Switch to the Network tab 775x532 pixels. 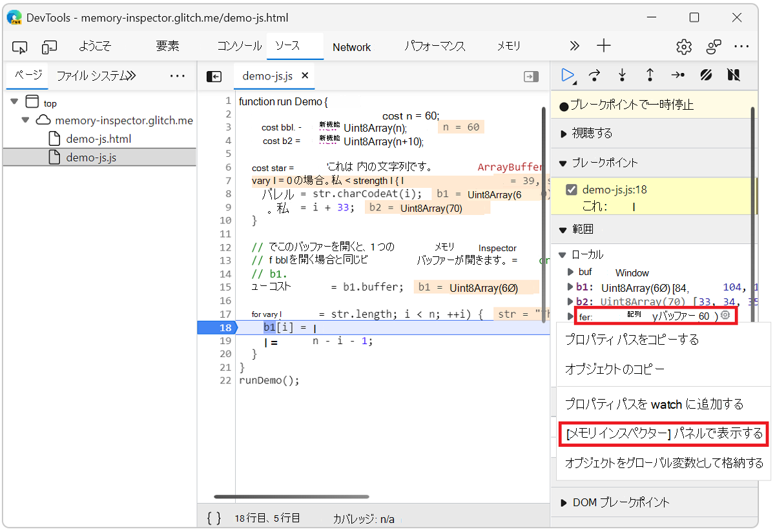tap(351, 46)
